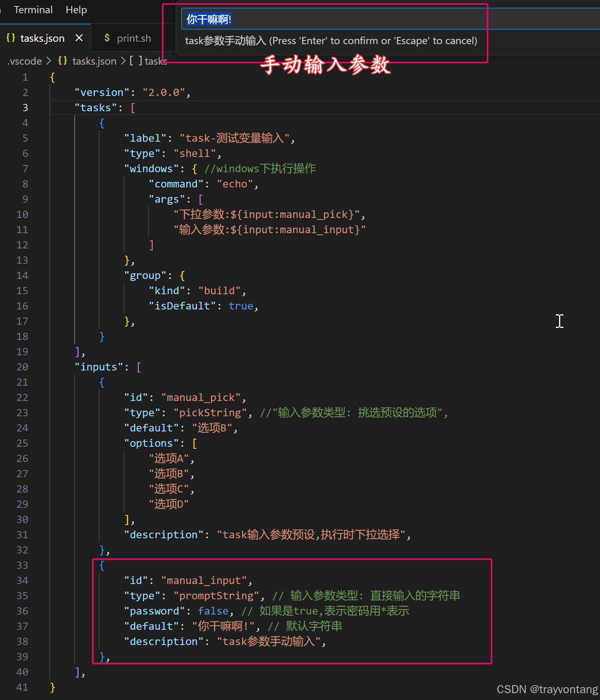Click the "manual_input" id value

(x=204, y=580)
